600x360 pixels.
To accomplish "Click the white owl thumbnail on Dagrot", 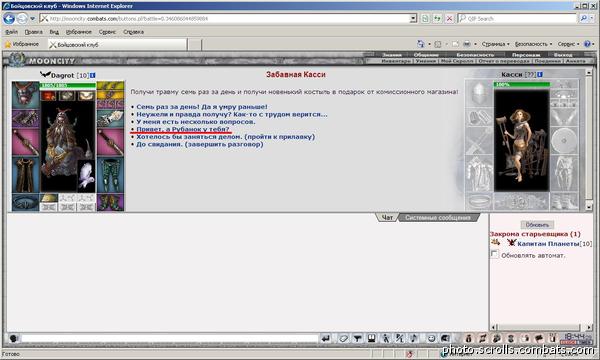I will click(86, 176).
